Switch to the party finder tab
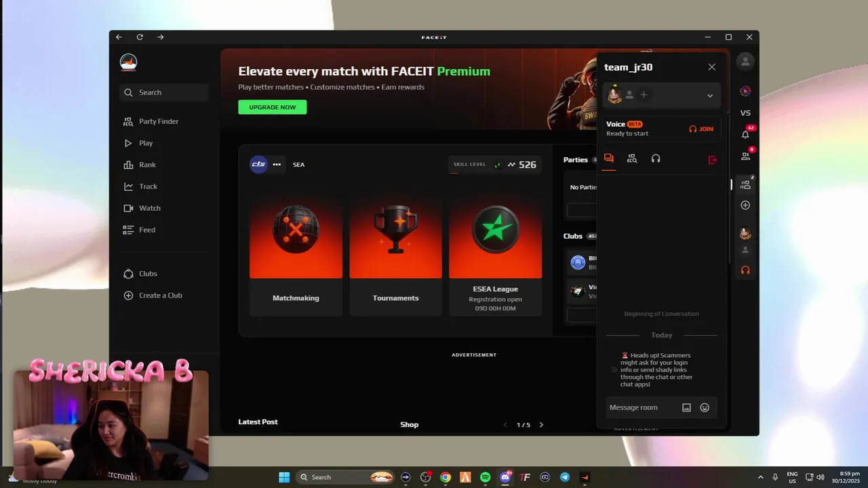 [632, 159]
